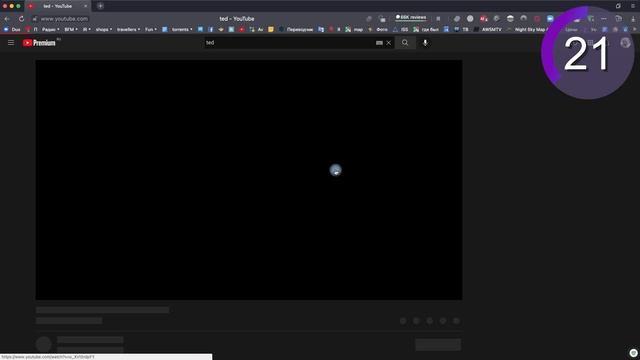Open the 'map' bookmark
640x360 pixels.
(x=354, y=29)
